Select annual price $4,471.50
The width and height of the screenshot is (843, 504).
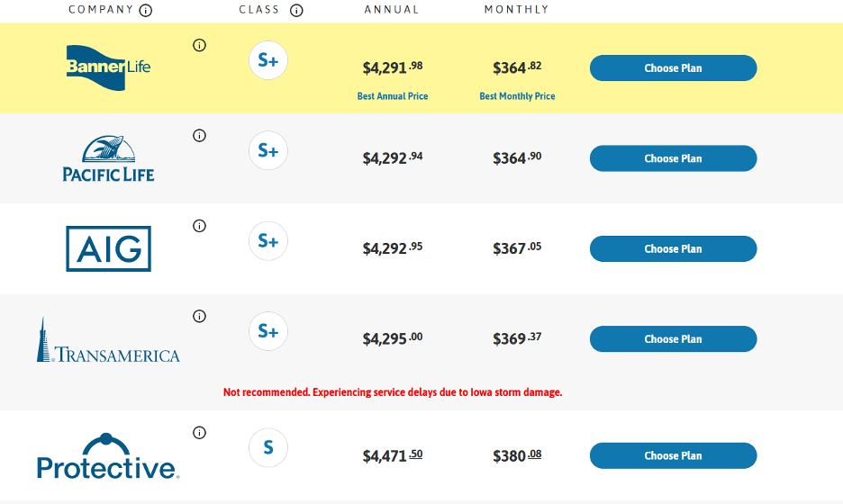[x=393, y=455]
